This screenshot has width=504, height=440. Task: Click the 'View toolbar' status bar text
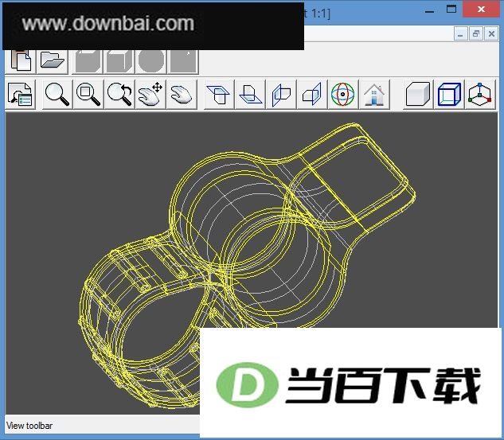tap(29, 426)
